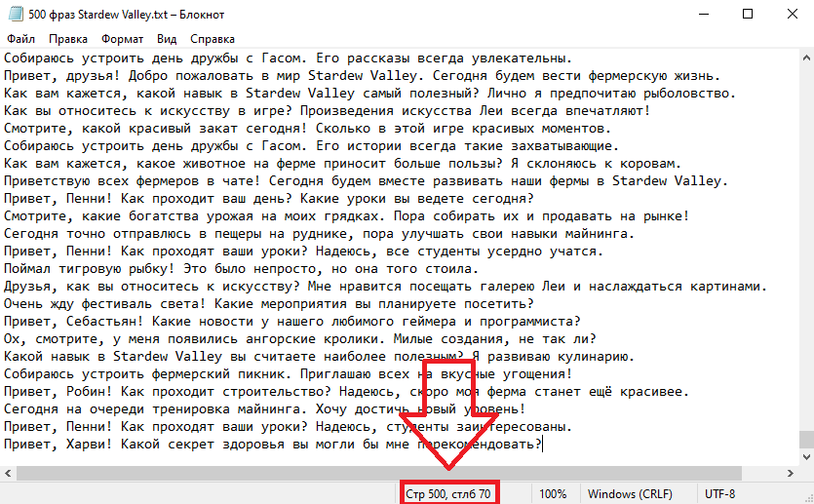The image size is (814, 504).
Task: Click the horizontal scrollbar left arrow
Action: 8,474
